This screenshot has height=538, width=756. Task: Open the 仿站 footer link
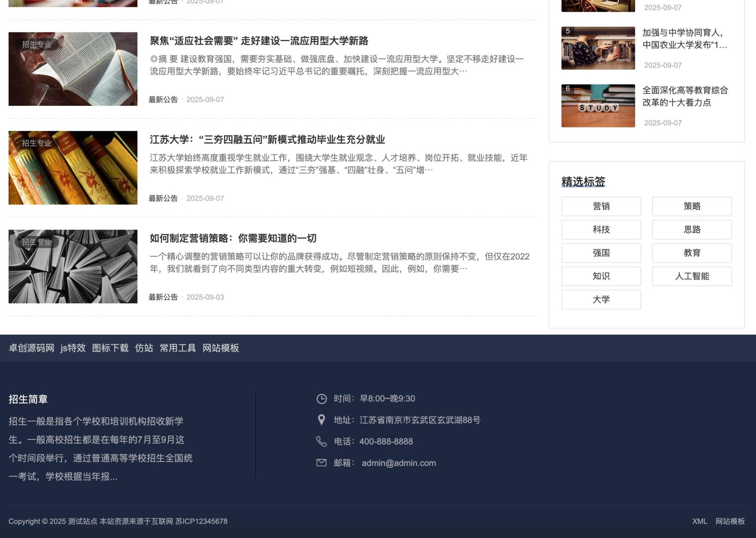tap(144, 348)
